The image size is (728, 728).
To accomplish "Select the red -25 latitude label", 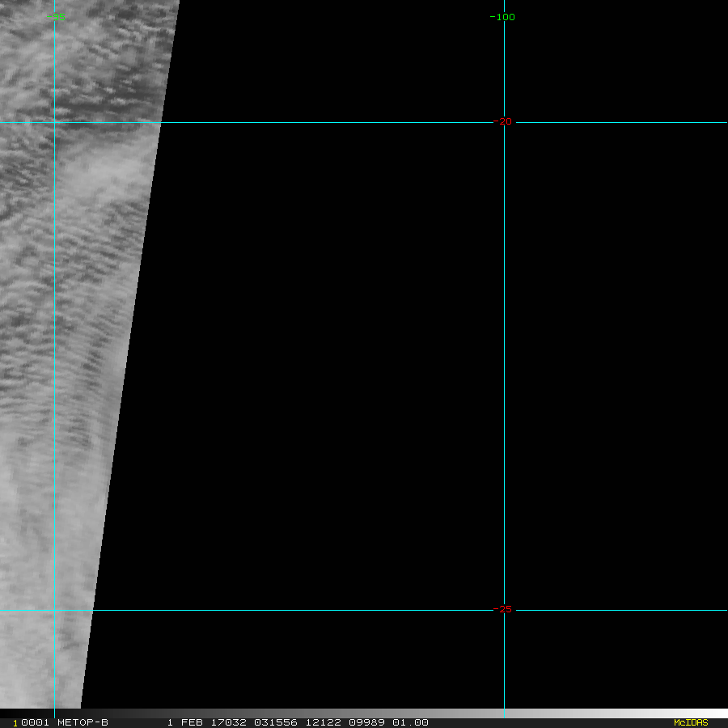I will 502,610.
